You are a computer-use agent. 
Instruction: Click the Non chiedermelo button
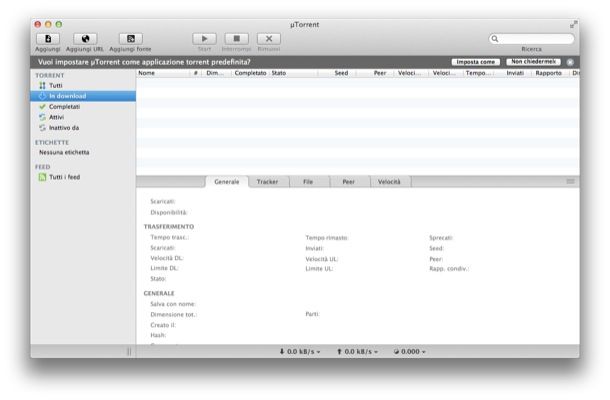pyautogui.click(x=532, y=62)
